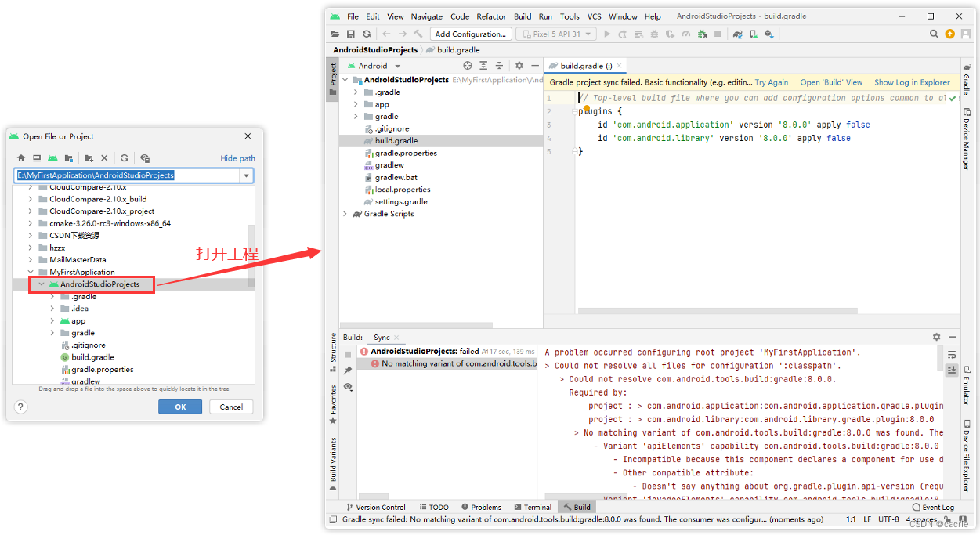The height and width of the screenshot is (535, 980).
Task: Click the orange update notification icon
Action: pyautogui.click(x=949, y=34)
